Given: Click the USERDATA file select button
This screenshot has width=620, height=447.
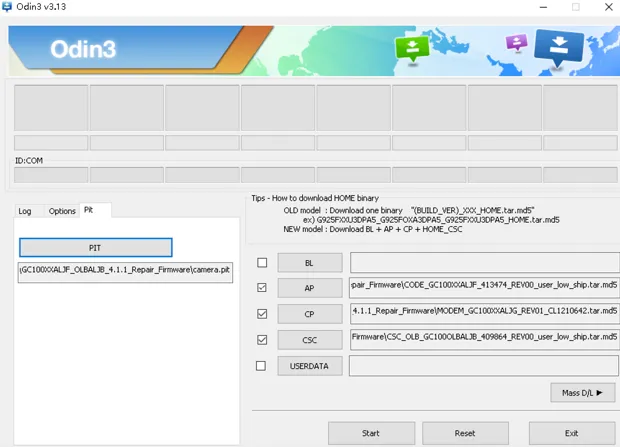Looking at the screenshot, I should (x=310, y=366).
